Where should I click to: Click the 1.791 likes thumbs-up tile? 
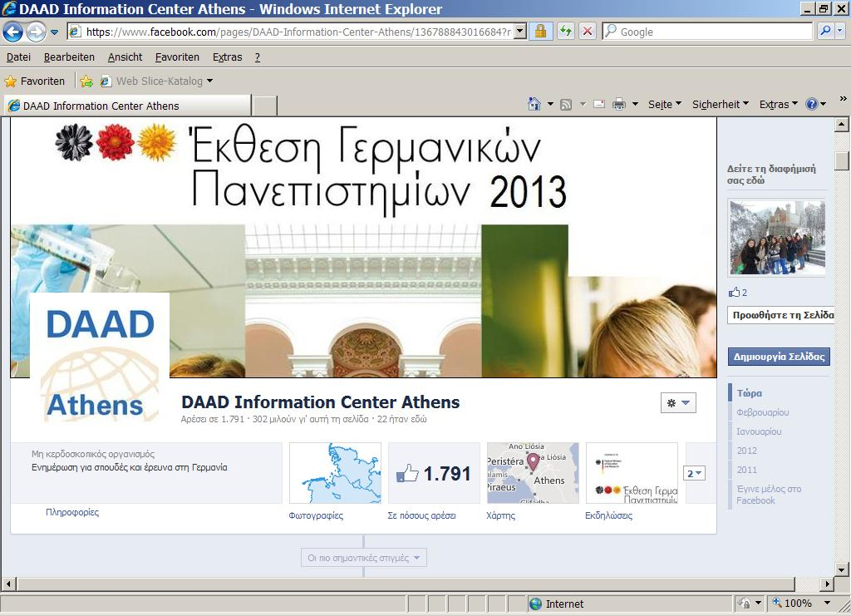click(434, 473)
